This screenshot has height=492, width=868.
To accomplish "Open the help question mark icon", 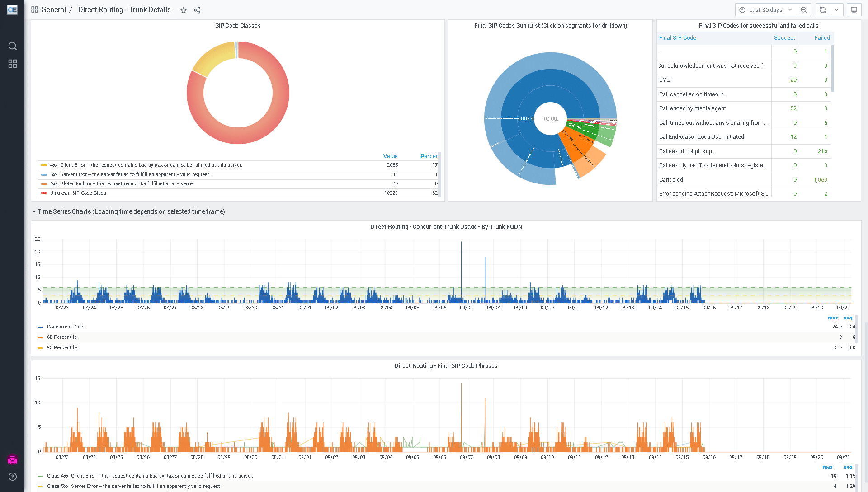I will click(x=13, y=477).
